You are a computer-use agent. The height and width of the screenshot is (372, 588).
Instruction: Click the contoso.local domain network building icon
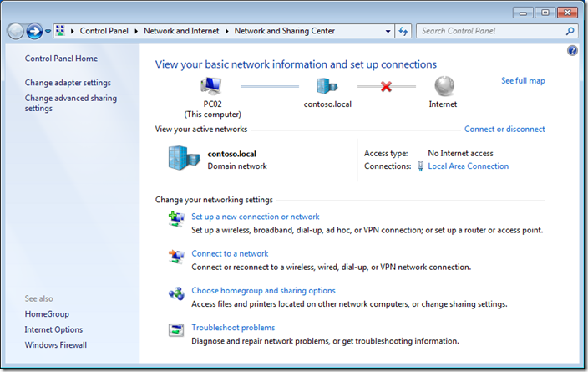[x=183, y=159]
